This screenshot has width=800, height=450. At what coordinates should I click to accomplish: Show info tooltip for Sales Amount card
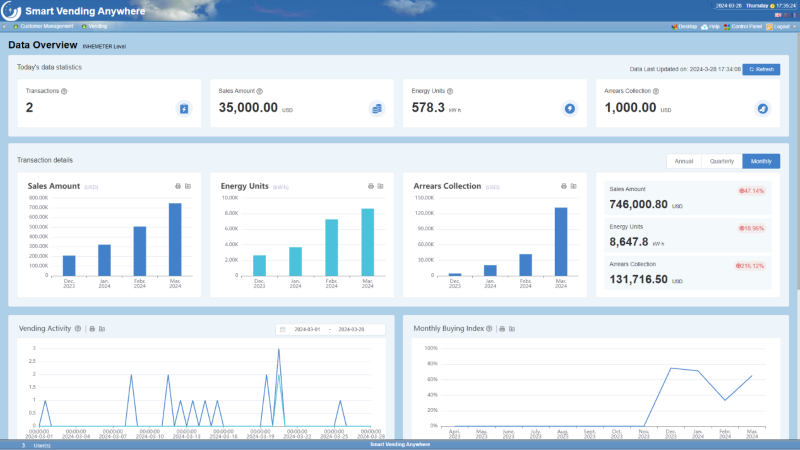pos(260,91)
